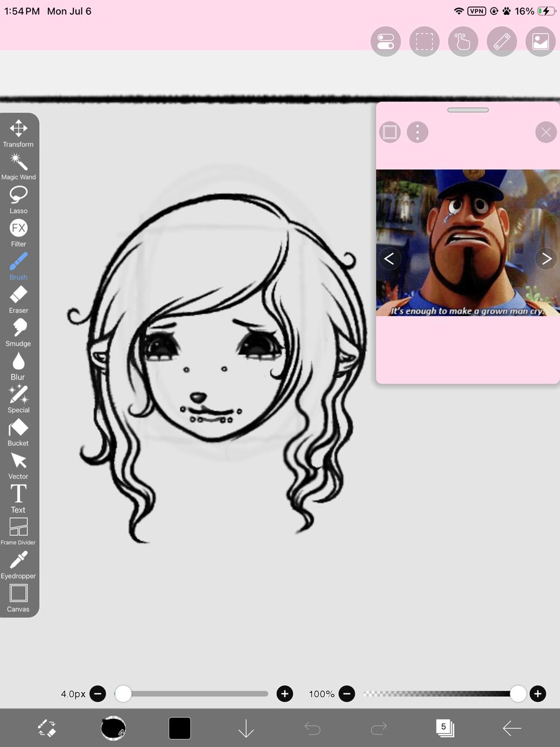The height and width of the screenshot is (747, 560).
Task: Tap the back arrow to exit canvas
Action: (x=511, y=728)
